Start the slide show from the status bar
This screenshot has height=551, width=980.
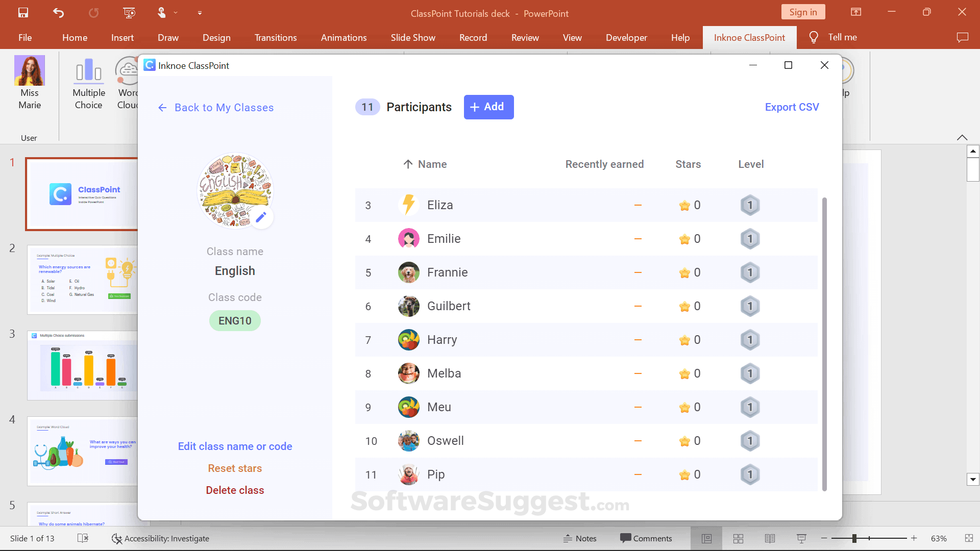[801, 538]
